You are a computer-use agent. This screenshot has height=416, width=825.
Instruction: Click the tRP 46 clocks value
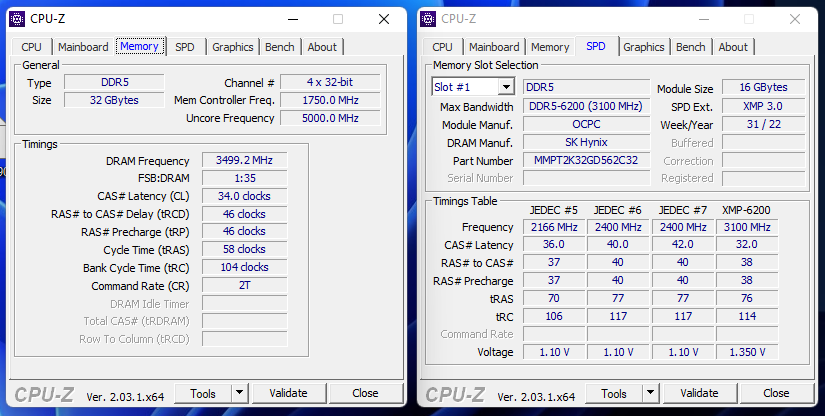(x=244, y=231)
